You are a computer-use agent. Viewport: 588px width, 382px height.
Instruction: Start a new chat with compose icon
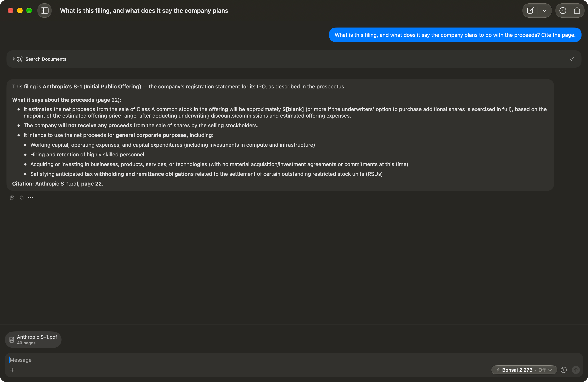pos(530,11)
